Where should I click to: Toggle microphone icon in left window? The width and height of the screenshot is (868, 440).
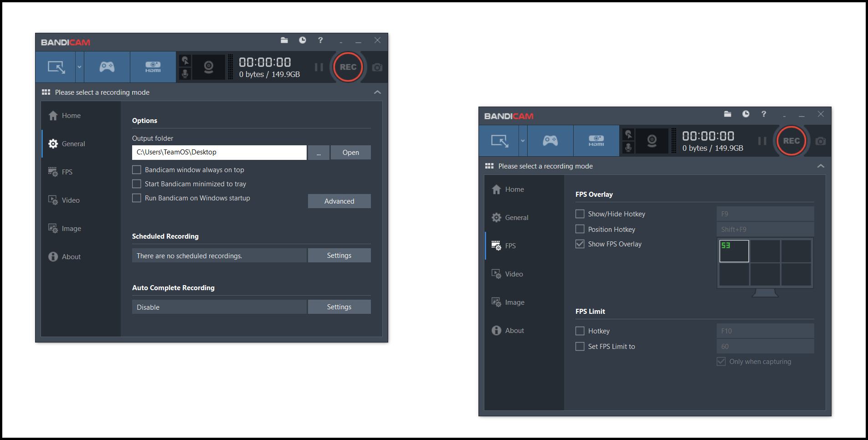(x=185, y=73)
